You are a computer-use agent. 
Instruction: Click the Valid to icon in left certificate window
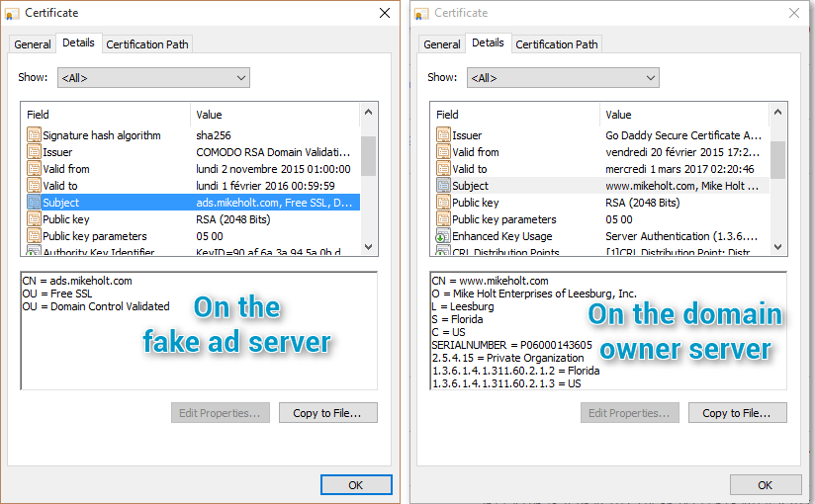pyautogui.click(x=34, y=186)
